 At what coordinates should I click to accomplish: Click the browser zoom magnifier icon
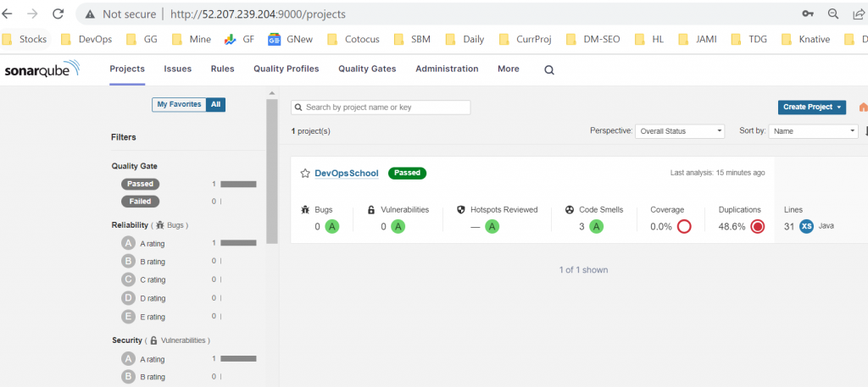tap(833, 14)
